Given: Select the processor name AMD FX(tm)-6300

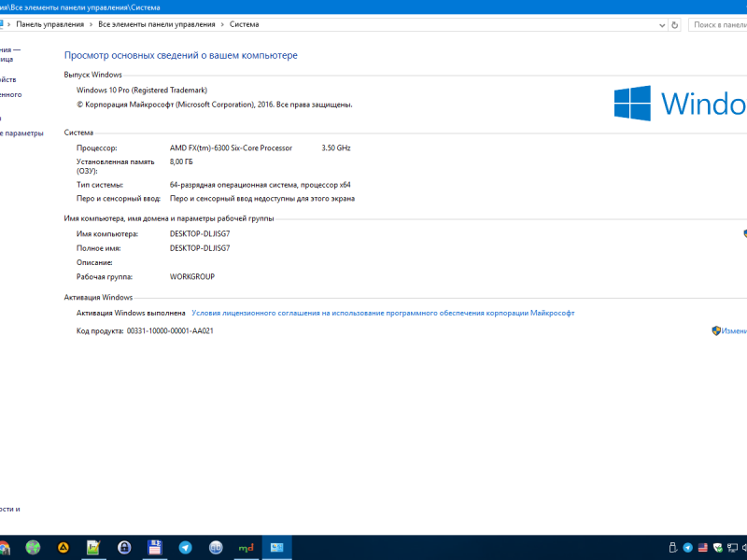Looking at the screenshot, I should tap(231, 148).
